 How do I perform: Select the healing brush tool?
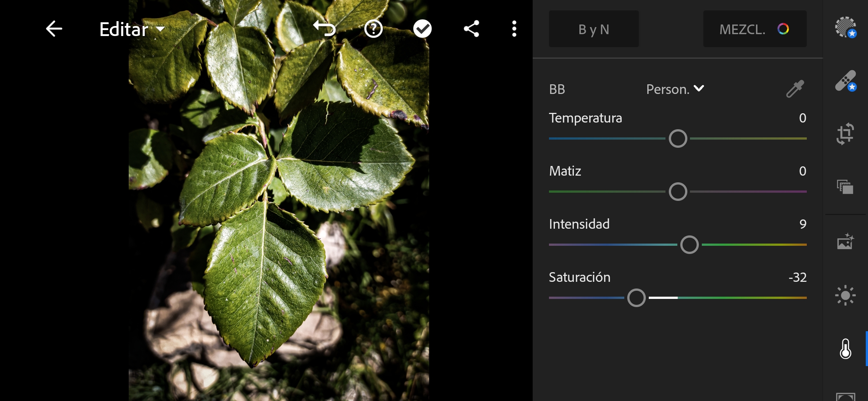pyautogui.click(x=845, y=81)
